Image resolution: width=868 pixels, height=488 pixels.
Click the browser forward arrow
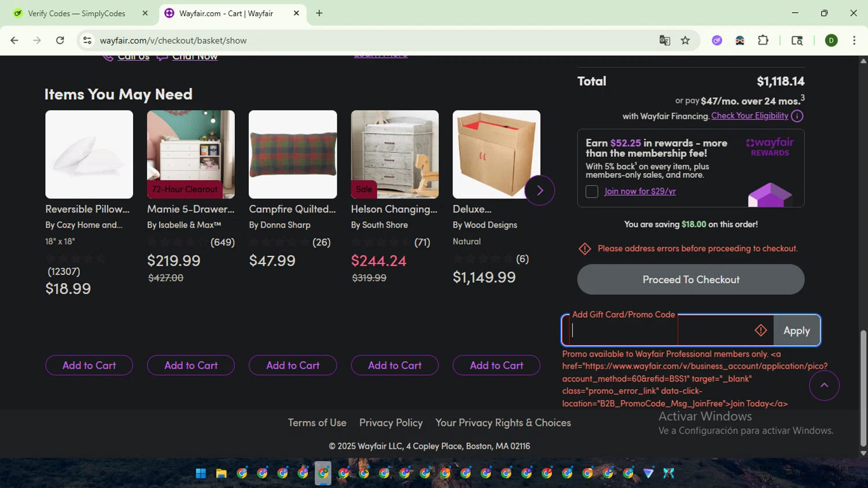pos(37,41)
